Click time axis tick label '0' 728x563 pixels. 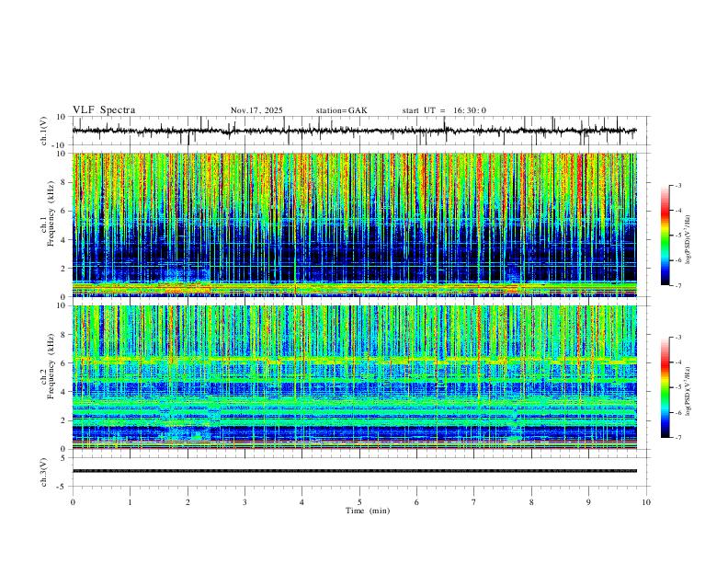click(73, 502)
